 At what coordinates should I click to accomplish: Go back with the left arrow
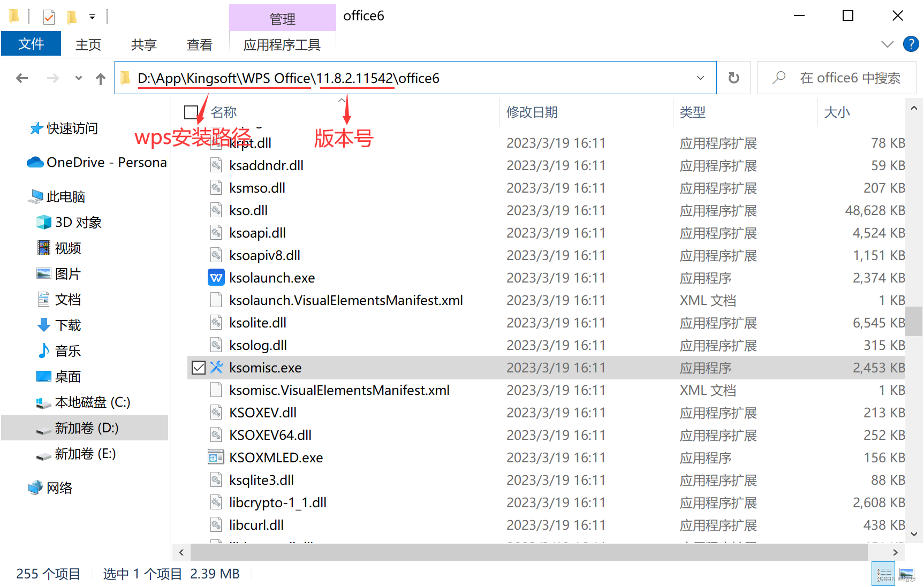(22, 79)
